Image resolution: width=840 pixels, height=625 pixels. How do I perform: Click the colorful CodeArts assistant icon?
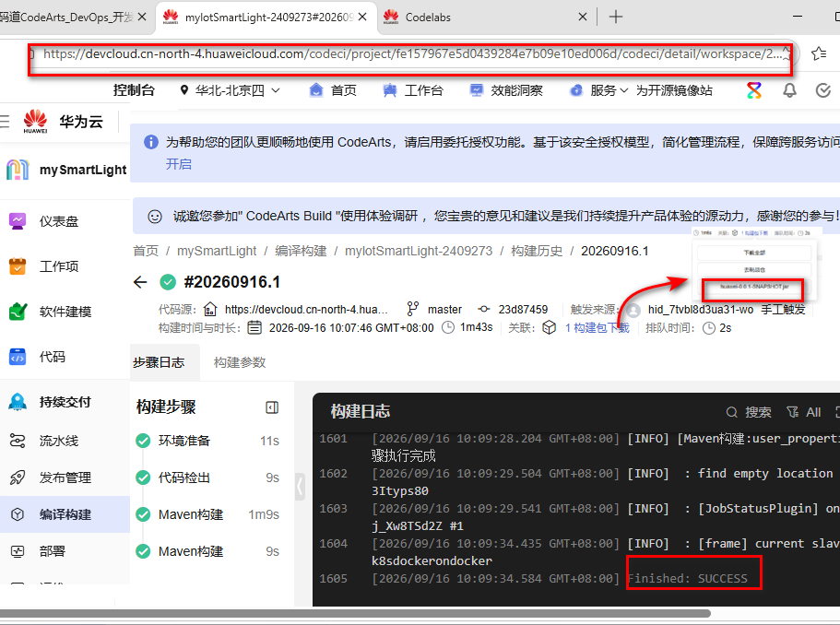754,90
